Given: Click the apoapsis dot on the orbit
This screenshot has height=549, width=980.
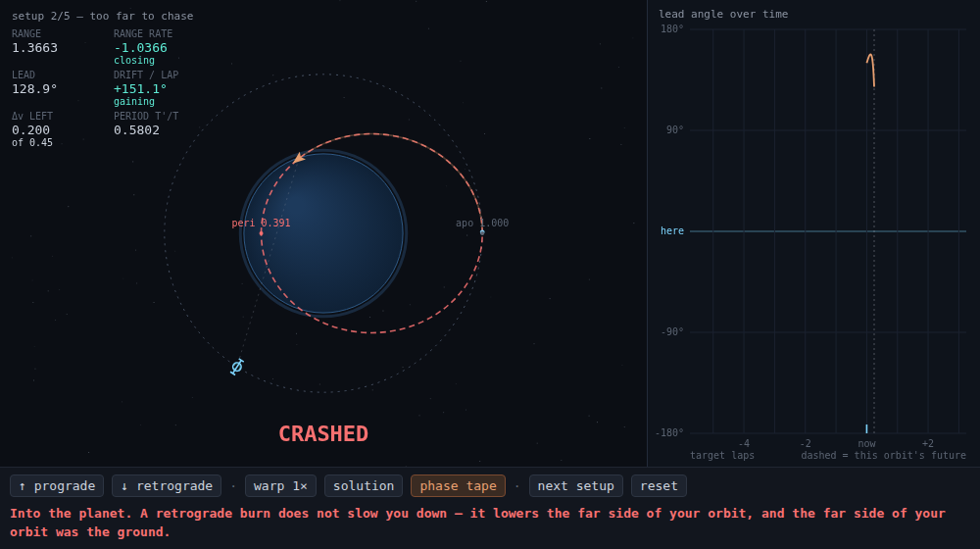Looking at the screenshot, I should click(x=482, y=232).
